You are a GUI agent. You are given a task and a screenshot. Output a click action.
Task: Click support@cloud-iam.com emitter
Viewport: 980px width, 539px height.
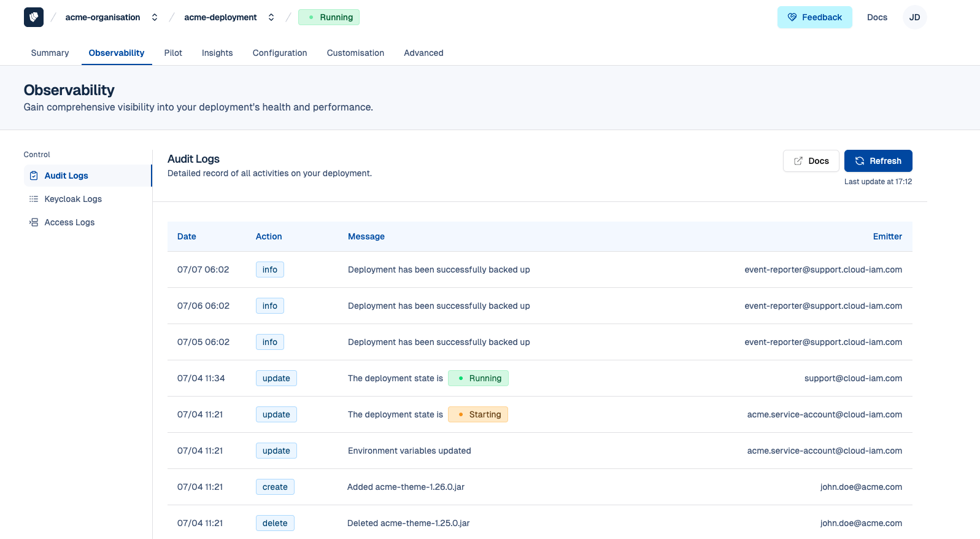pos(853,378)
